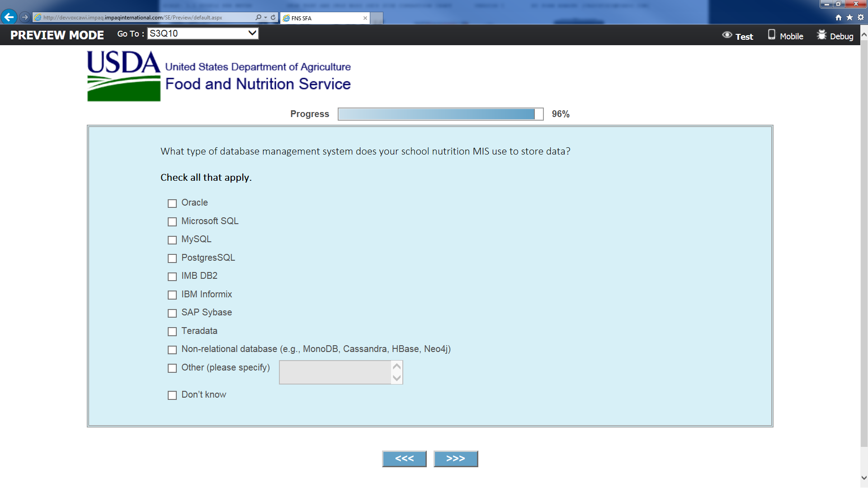Open browser tools gear icon
This screenshot has height=488, width=868.
[x=861, y=18]
